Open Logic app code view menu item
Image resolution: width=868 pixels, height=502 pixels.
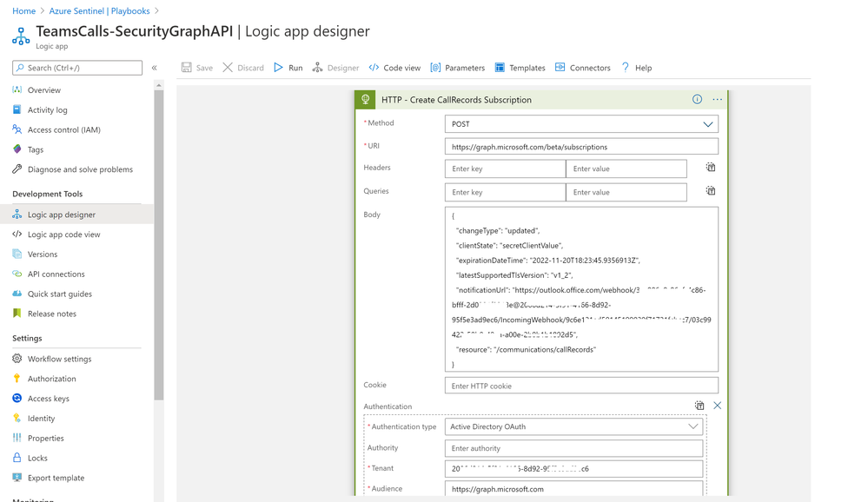coord(63,234)
